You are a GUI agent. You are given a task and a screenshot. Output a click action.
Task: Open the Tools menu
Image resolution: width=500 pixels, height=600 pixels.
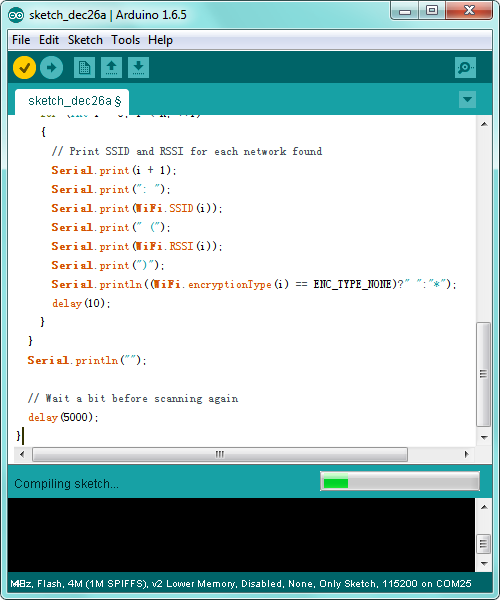click(x=125, y=40)
